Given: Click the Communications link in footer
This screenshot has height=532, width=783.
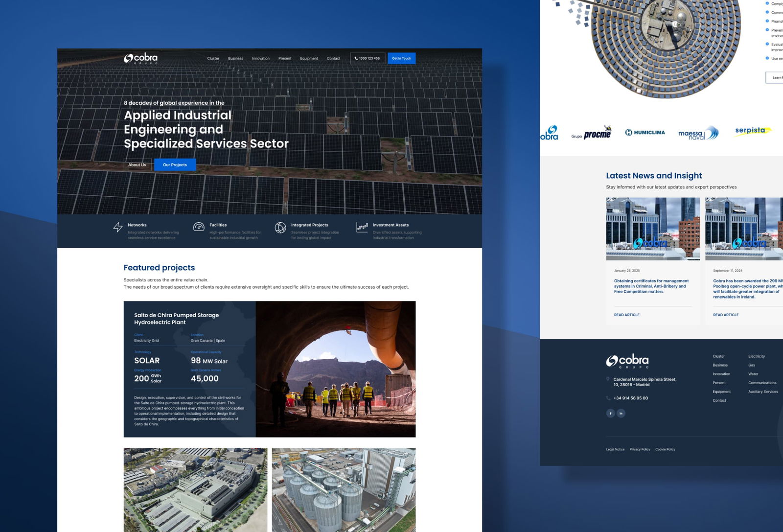Looking at the screenshot, I should (x=762, y=383).
